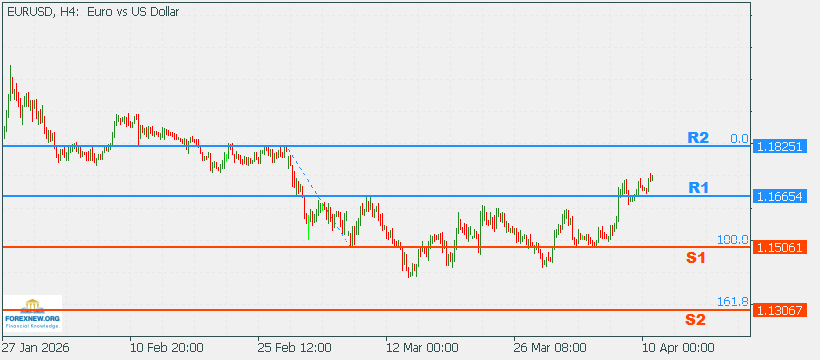Click the 10 Apr 00:00 date label
This screenshot has height=360, width=820.
678,348
